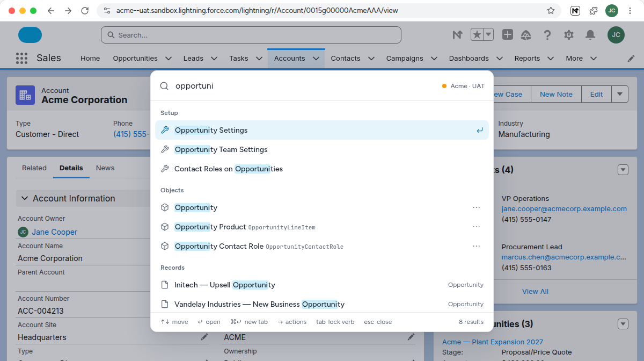
Task: Click the JC browser profile avatar
Action: tap(612, 11)
